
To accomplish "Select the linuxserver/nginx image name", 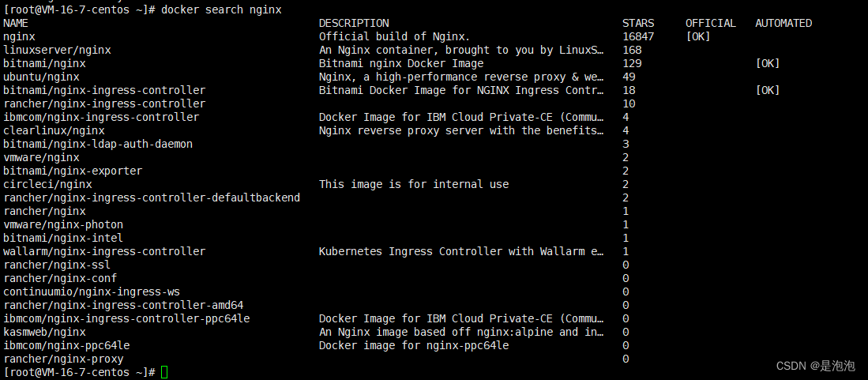I will click(x=57, y=51).
